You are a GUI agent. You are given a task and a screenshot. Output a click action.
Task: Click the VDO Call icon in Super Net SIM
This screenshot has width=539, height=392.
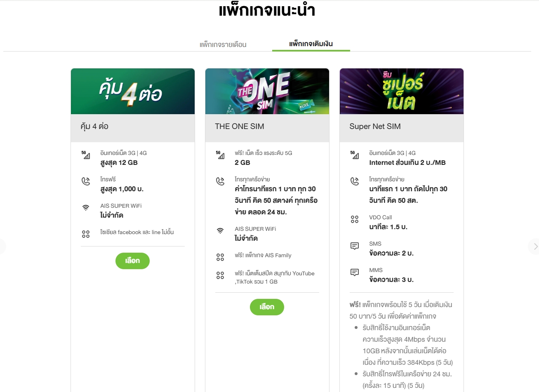(355, 219)
